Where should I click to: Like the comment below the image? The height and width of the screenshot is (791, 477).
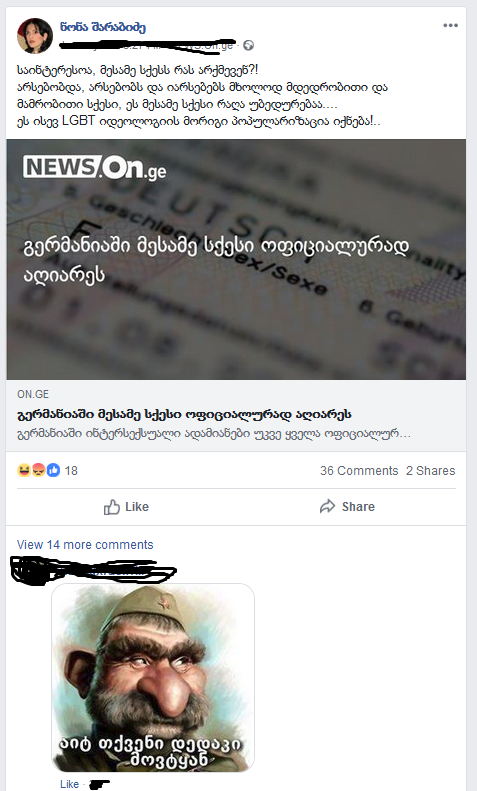coord(69,784)
